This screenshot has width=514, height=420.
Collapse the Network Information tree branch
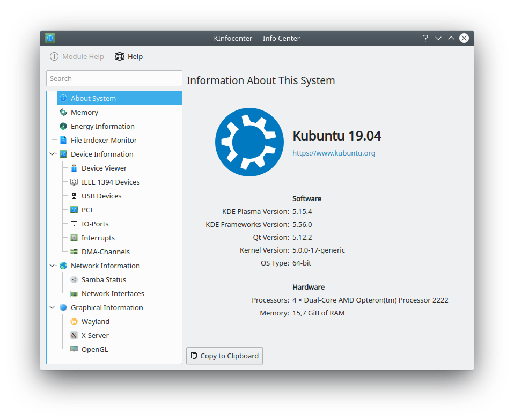click(52, 266)
